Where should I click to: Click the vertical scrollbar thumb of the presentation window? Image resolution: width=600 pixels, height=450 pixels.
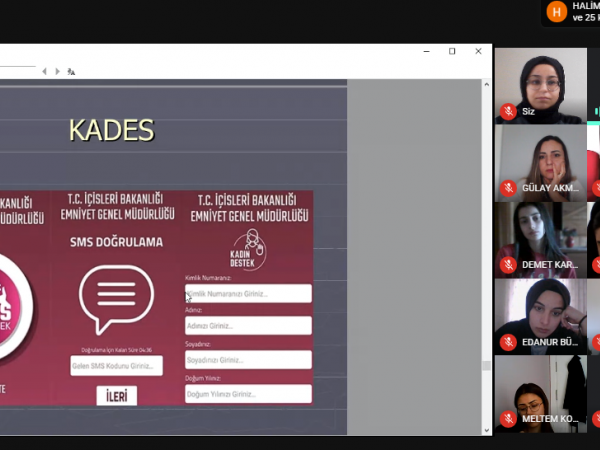point(486,365)
